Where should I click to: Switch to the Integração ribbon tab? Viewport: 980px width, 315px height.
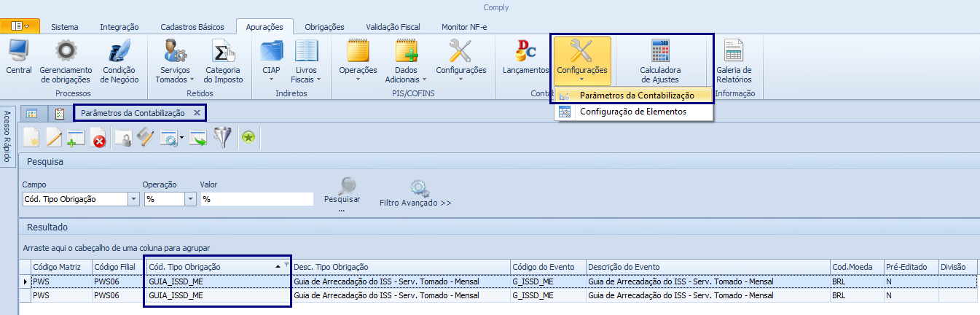[119, 27]
